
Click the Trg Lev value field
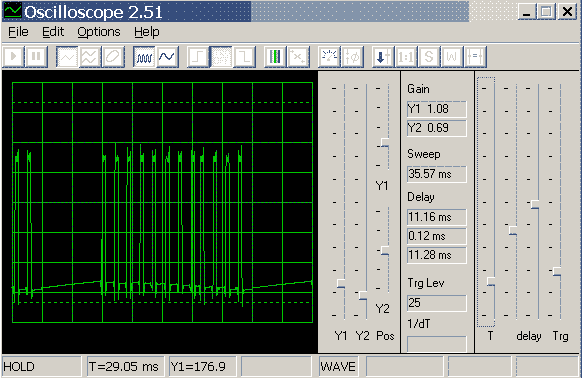click(x=436, y=303)
